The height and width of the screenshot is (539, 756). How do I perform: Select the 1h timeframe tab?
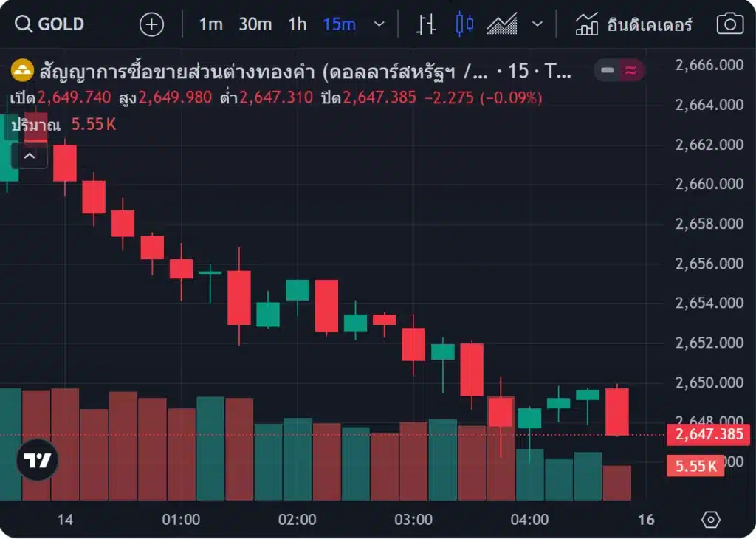pos(297,24)
